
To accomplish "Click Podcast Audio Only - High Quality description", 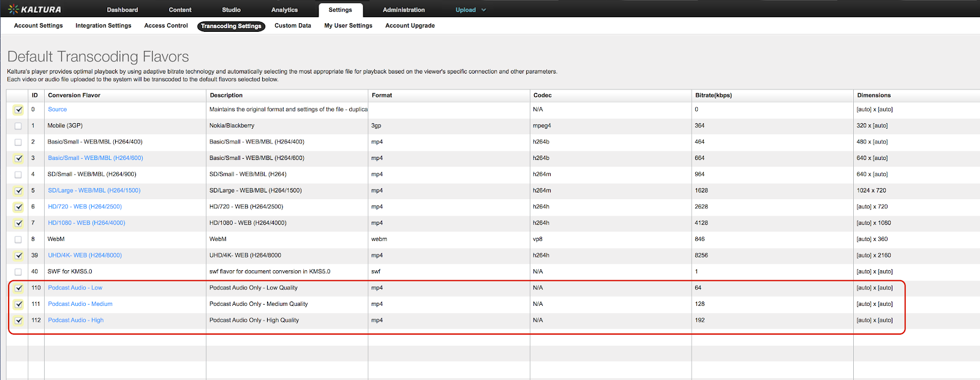I will click(254, 321).
